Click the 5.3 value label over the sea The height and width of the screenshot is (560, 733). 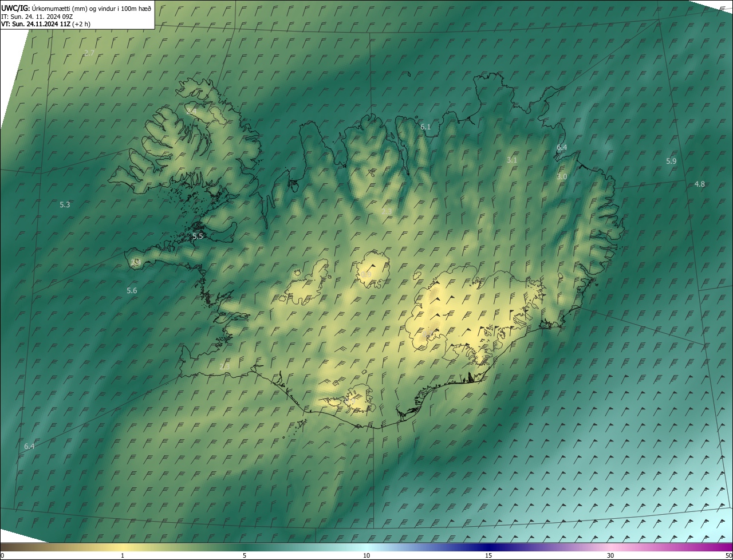point(65,204)
